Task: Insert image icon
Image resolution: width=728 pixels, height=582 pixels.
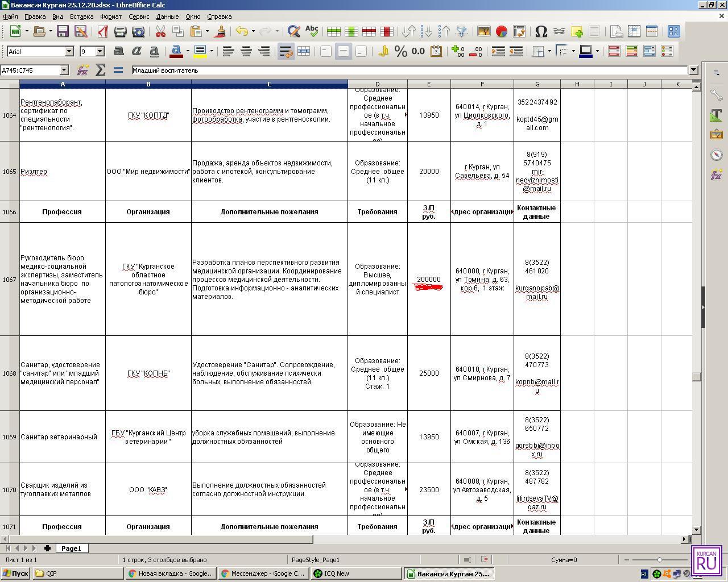Action: click(484, 31)
